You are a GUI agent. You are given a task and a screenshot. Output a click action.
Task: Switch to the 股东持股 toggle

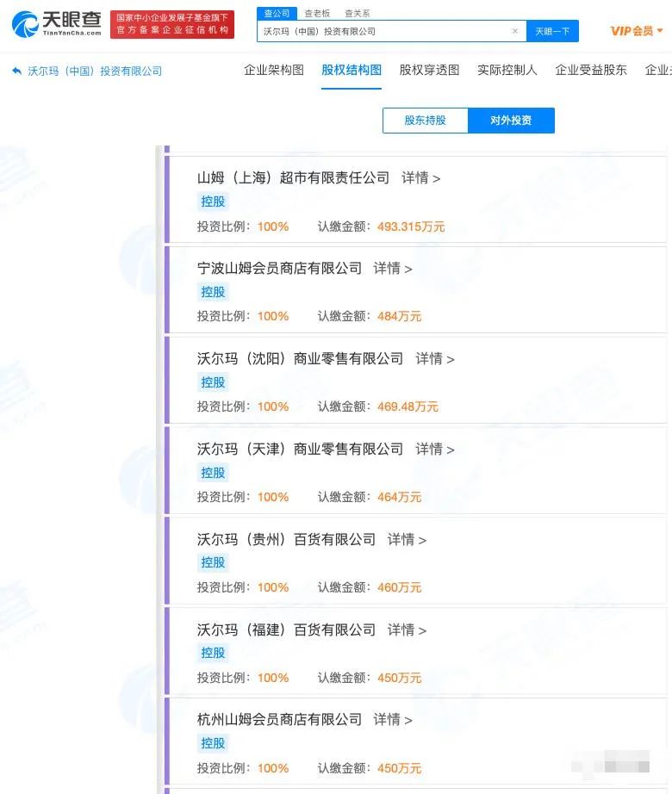click(426, 121)
